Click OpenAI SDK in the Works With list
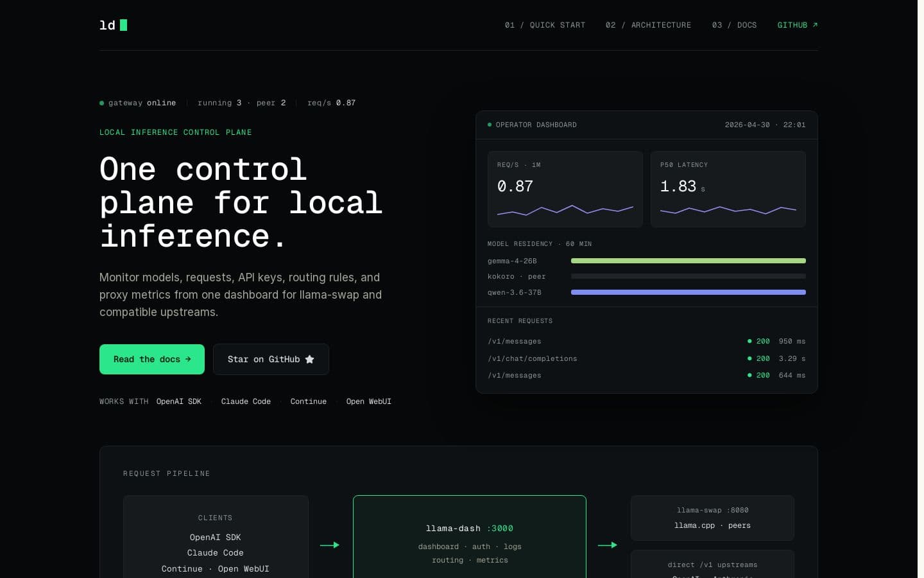924x578 pixels. (x=179, y=401)
